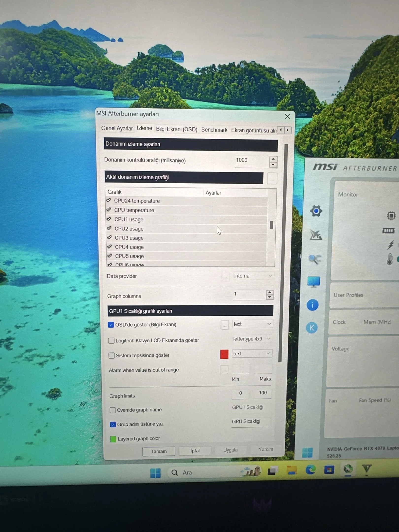Image resolution: width=399 pixels, height=532 pixels.
Task: Click the Kombustor jet icon in Afterburner sidebar
Action: 316,235
